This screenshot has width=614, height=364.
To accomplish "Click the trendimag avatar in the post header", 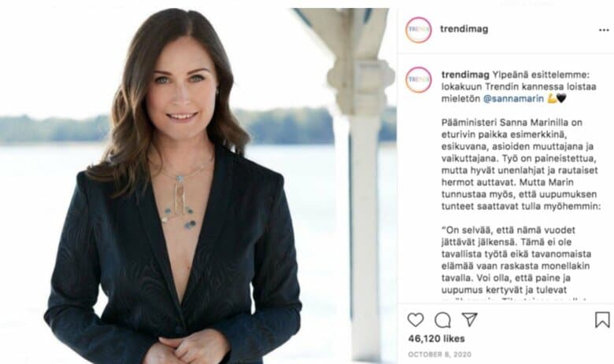I will (x=418, y=30).
